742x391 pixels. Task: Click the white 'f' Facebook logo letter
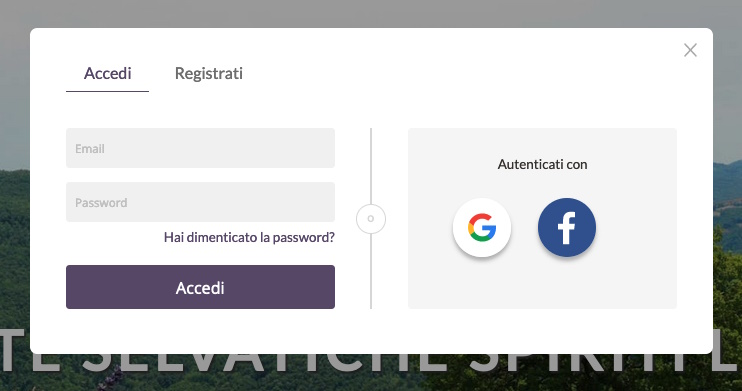click(567, 228)
